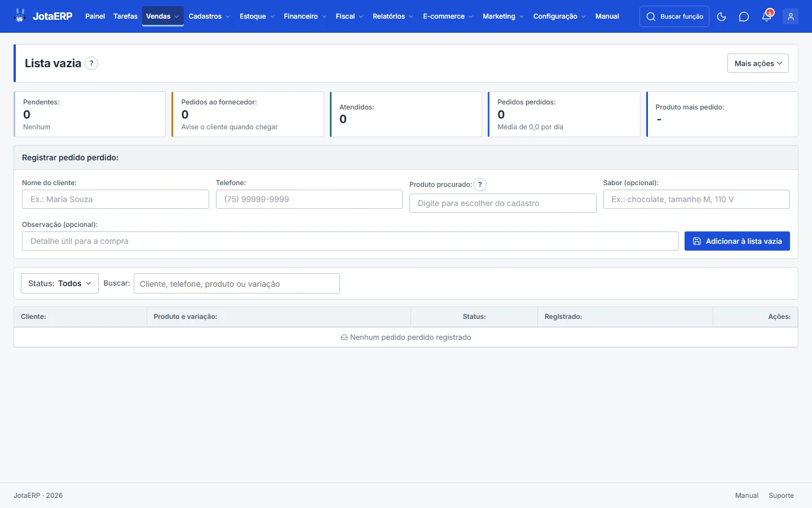The height and width of the screenshot is (508, 812).
Task: Open the user profile icon
Action: pos(791,16)
